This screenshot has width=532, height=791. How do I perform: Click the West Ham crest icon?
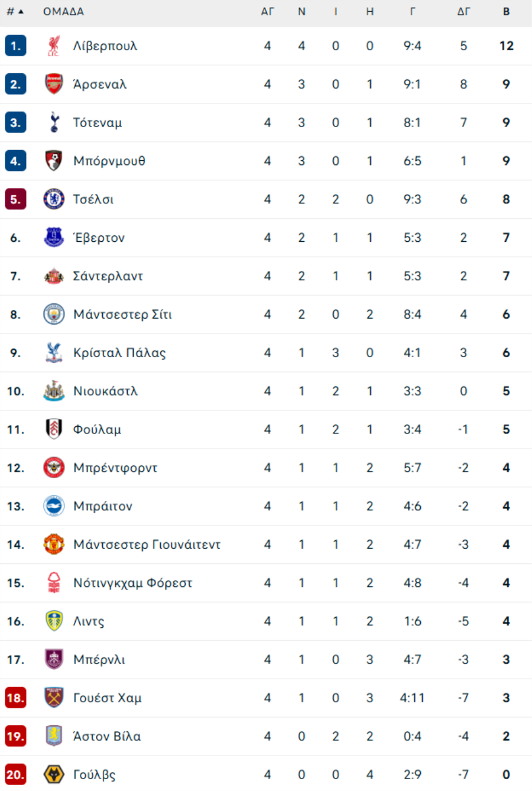click(54, 698)
